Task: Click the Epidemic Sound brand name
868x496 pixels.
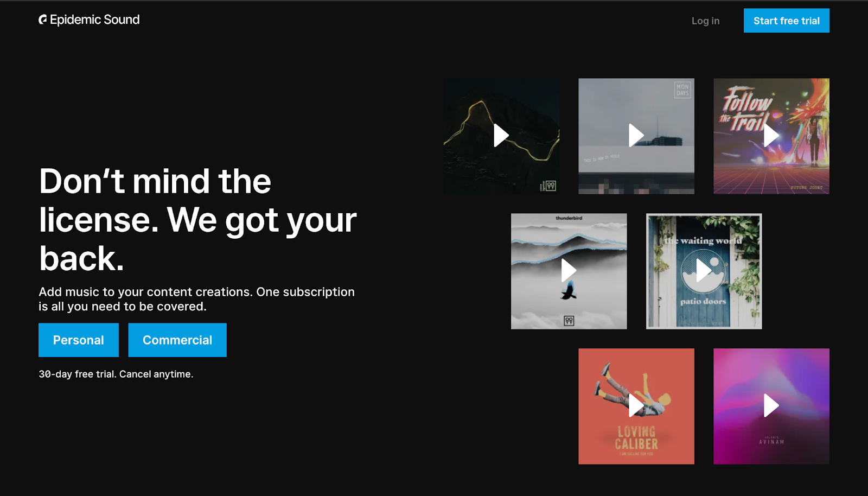Action: (x=95, y=20)
